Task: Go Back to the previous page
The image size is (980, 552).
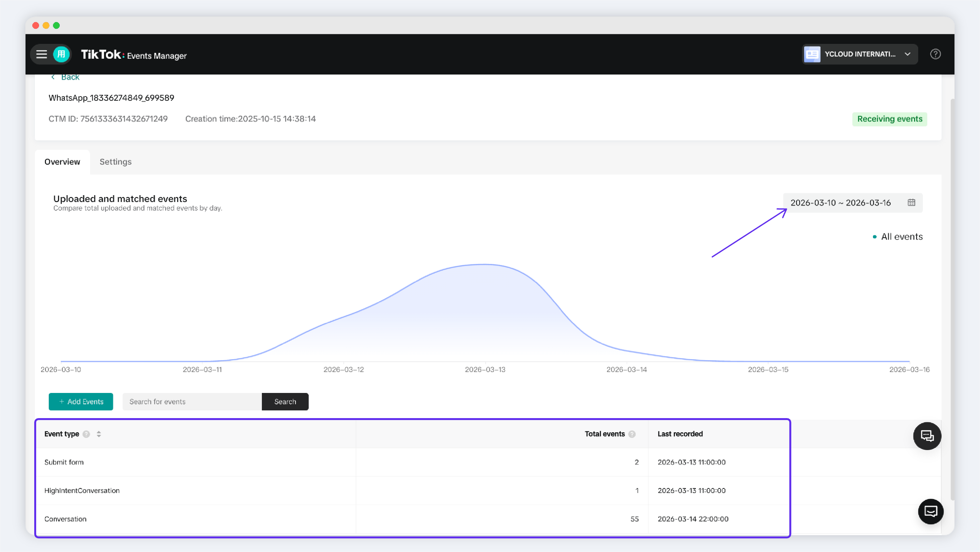Action: (66, 77)
